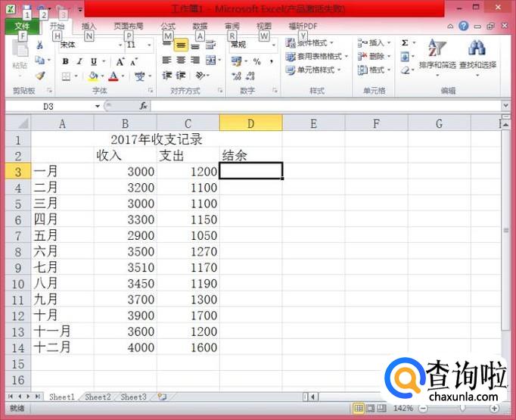This screenshot has width=516, height=420.
Task: Apply the yellow fill color bucket
Action: point(93,76)
